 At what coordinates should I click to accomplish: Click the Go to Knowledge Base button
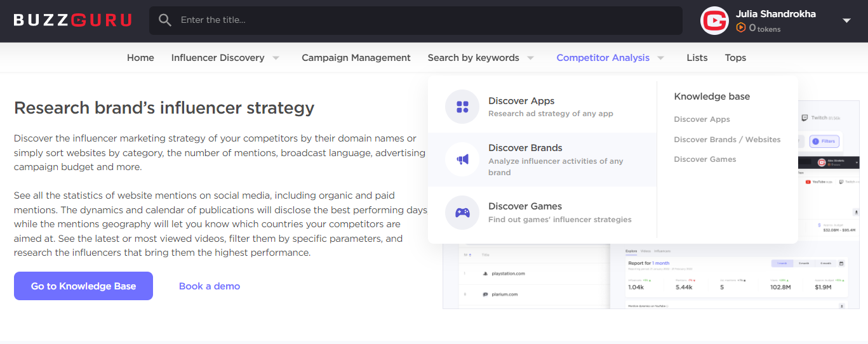click(x=83, y=286)
